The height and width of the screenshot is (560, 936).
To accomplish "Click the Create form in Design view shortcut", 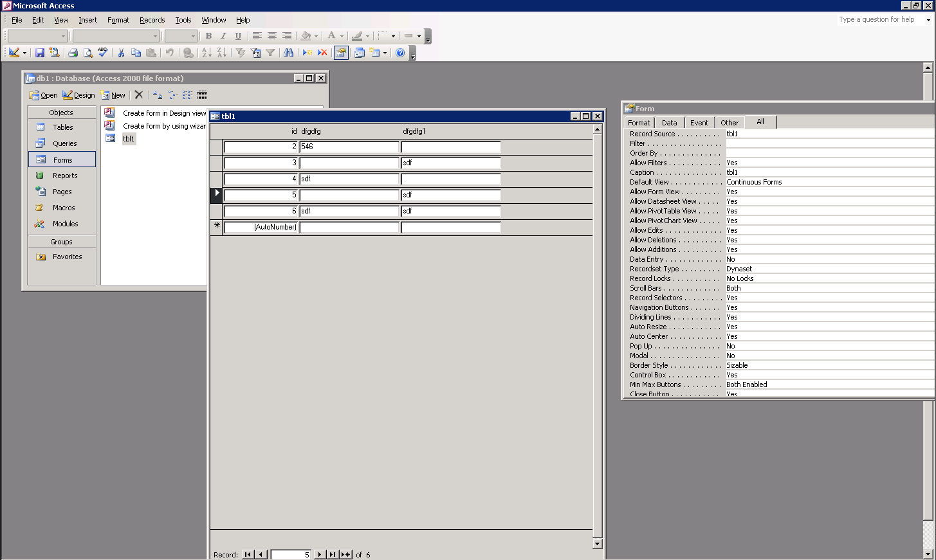I will click(164, 113).
